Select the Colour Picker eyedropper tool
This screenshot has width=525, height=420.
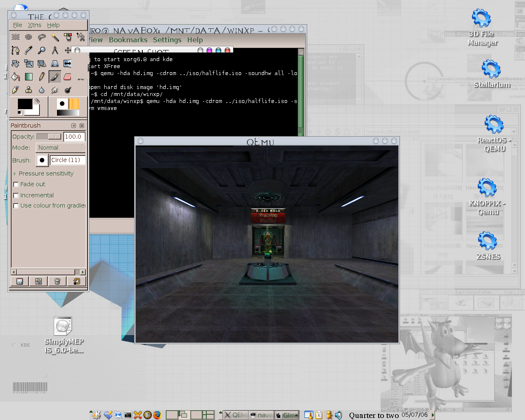point(29,50)
